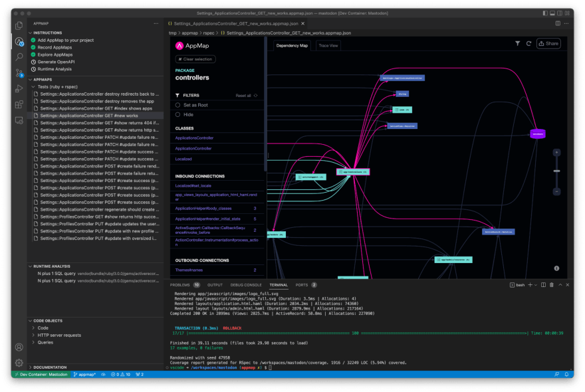This screenshot has height=392, width=585.
Task: Zoom out on dependency map
Action: click(556, 192)
